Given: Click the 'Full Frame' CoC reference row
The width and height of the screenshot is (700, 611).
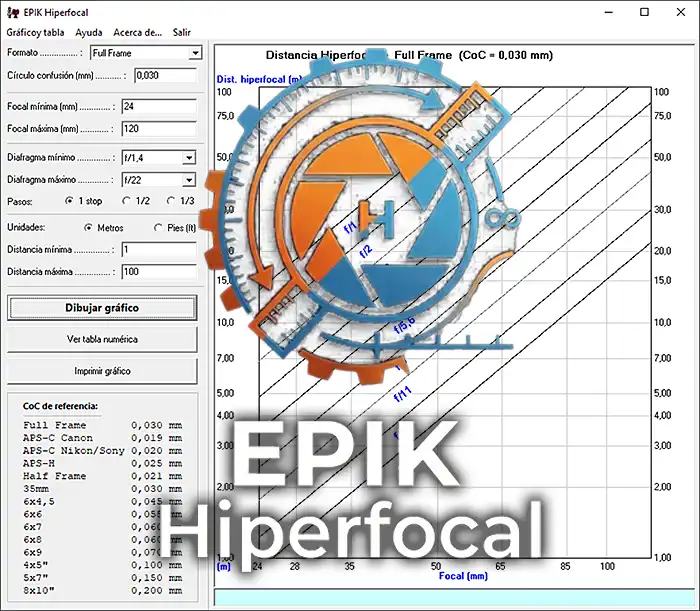Looking at the screenshot, I should click(103, 425).
